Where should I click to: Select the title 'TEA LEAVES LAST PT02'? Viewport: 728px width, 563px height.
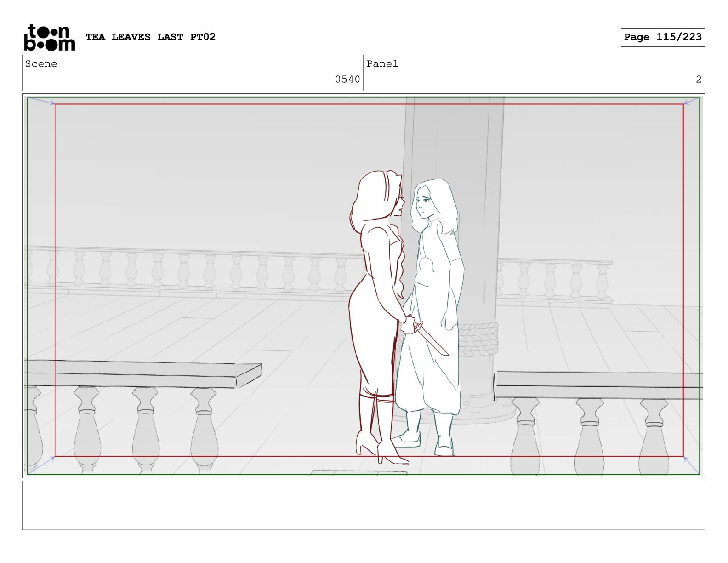[150, 37]
